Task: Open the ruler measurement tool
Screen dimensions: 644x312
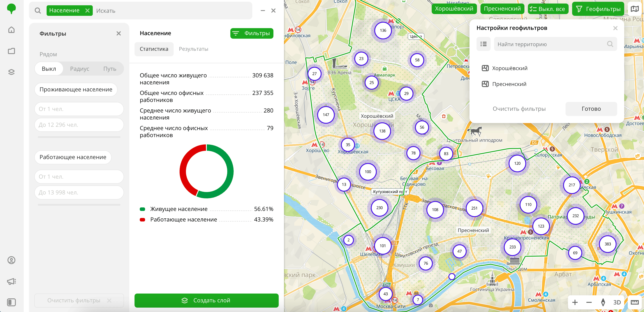Action: pos(634,302)
